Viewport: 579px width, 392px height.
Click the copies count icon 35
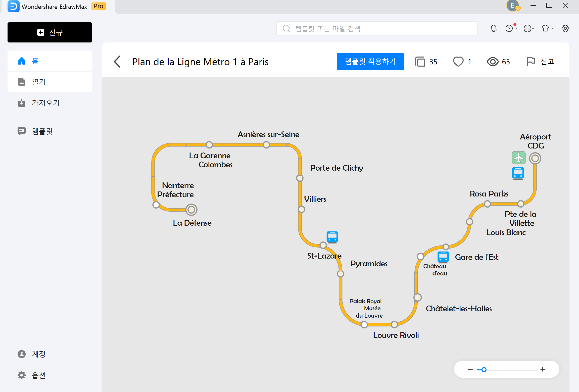click(x=420, y=62)
